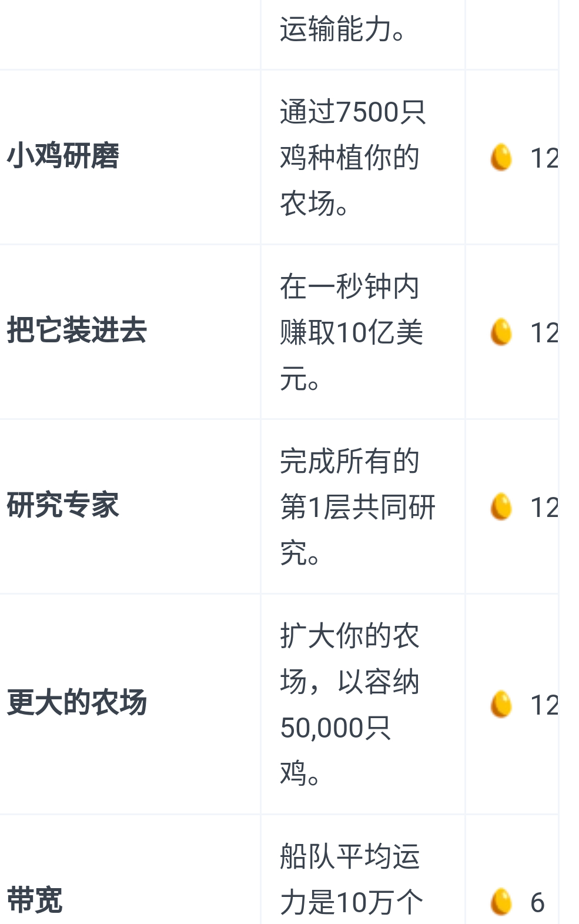The height and width of the screenshot is (924, 579).
Task: Click golden egg icon in 更大的农场 row
Action: pyautogui.click(x=501, y=704)
